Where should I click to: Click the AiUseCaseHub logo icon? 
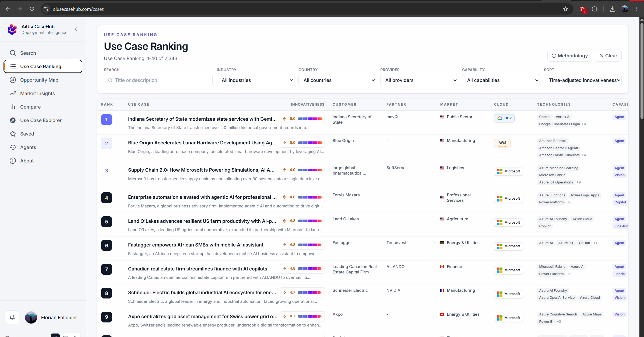click(12, 29)
